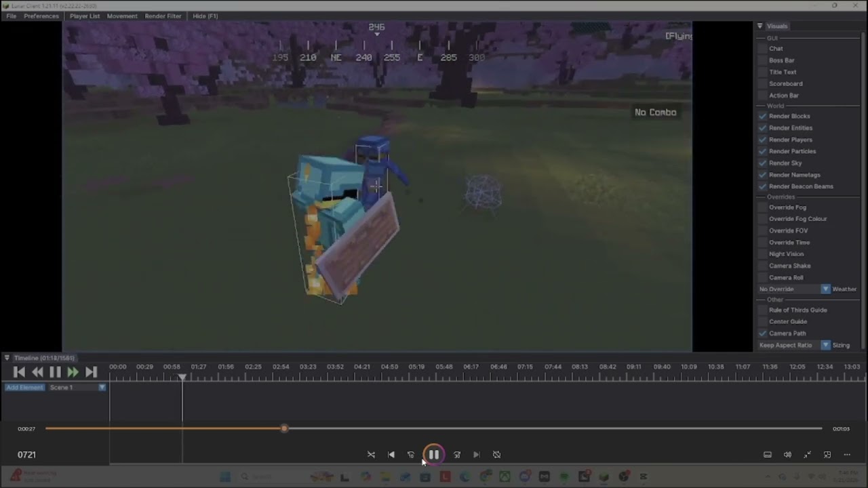The height and width of the screenshot is (488, 868).
Task: Enable the Boss Bar checkbox
Action: [x=763, y=60]
